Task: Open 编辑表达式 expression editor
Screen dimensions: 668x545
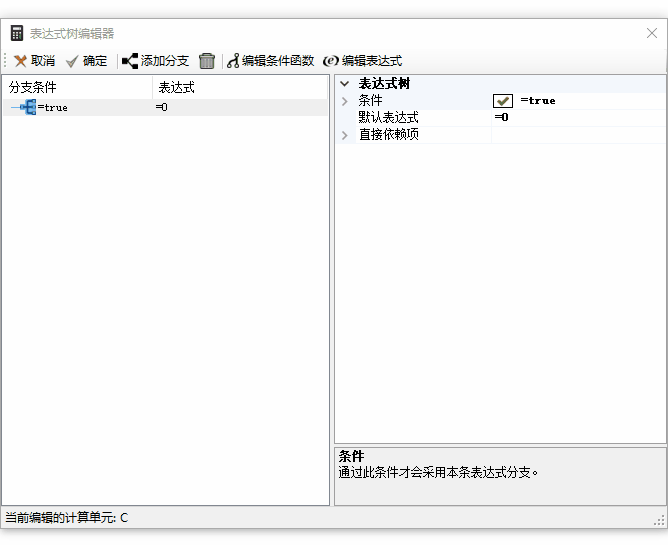Action: pos(362,61)
